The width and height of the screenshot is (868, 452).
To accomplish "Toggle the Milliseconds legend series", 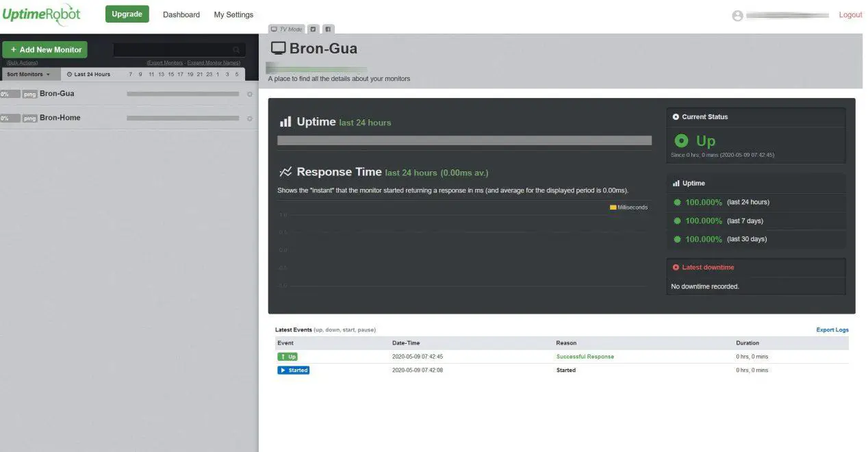I will [x=628, y=208].
